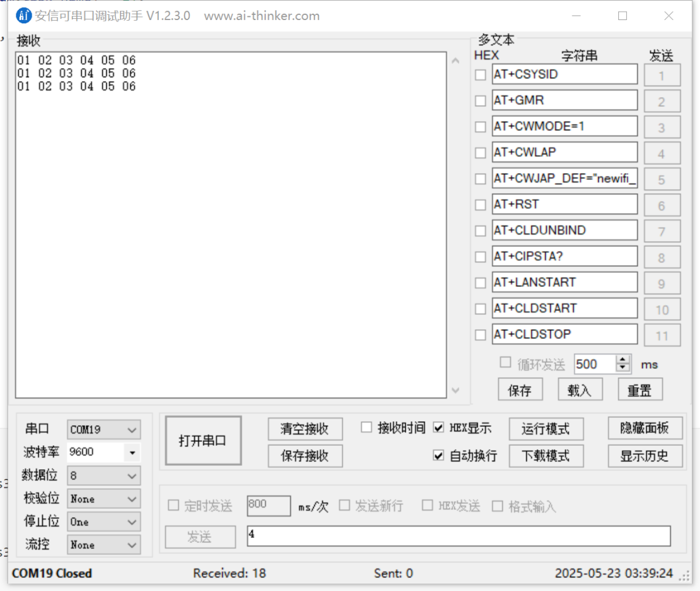Click the receive area scrollbar down arrow
Image resolution: width=700 pixels, height=591 pixels.
456,390
